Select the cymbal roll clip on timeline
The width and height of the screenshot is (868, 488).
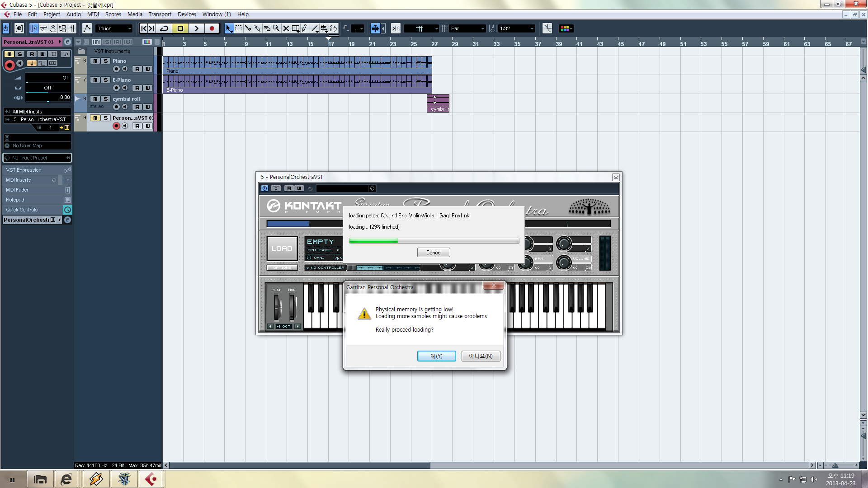tap(438, 103)
